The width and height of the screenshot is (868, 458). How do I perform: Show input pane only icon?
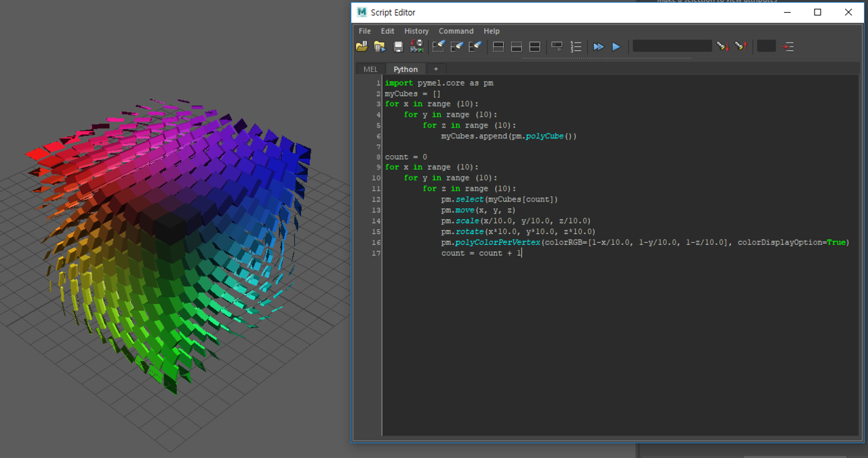coord(516,47)
